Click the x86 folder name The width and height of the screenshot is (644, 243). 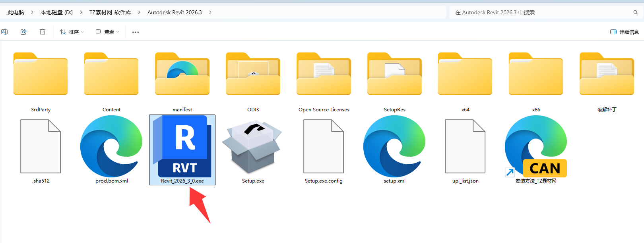tap(536, 110)
